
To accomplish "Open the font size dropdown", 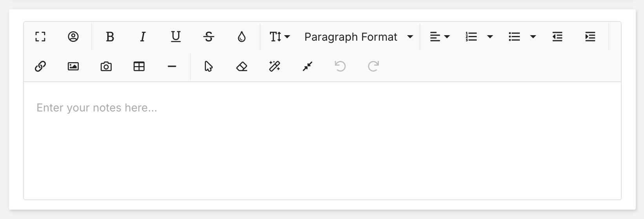I will [280, 37].
